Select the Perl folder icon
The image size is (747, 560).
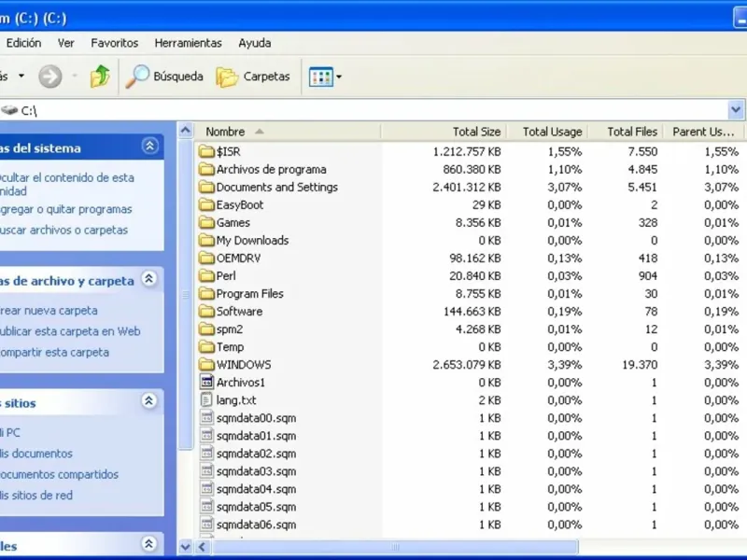(206, 275)
